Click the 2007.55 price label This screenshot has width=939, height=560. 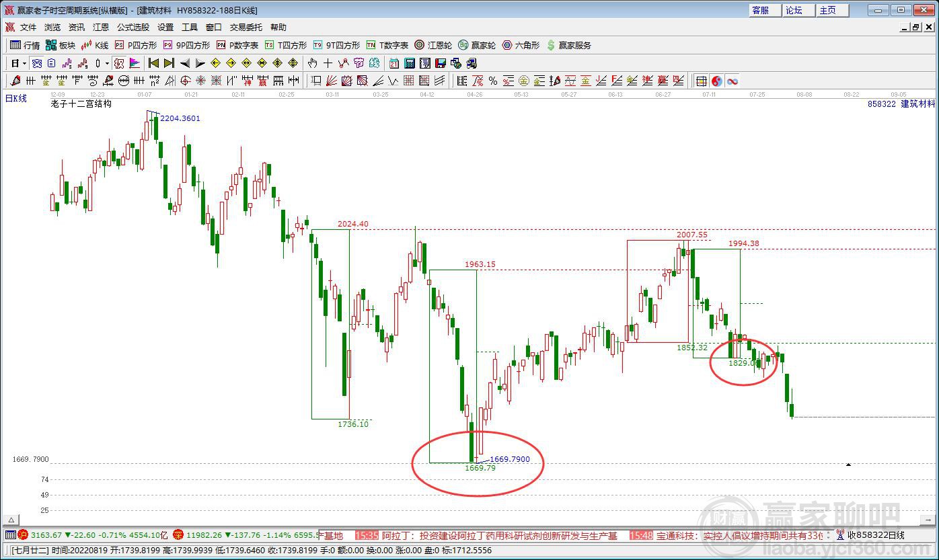692,235
